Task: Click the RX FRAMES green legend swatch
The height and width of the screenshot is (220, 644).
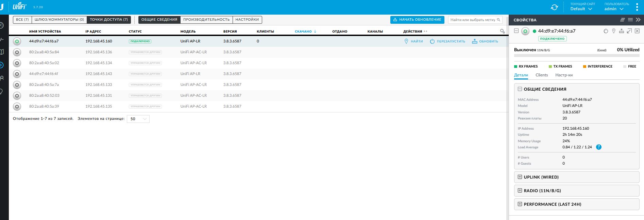Action: pos(516,67)
